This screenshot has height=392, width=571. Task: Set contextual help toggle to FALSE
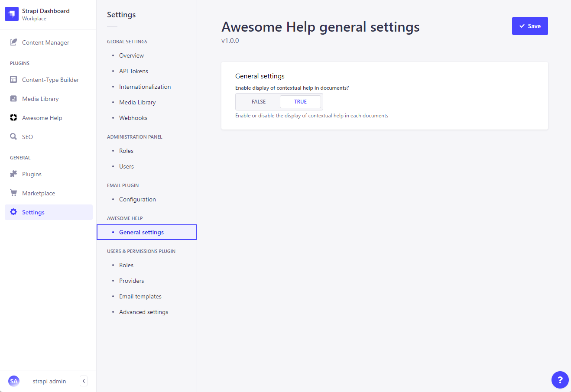click(x=259, y=102)
